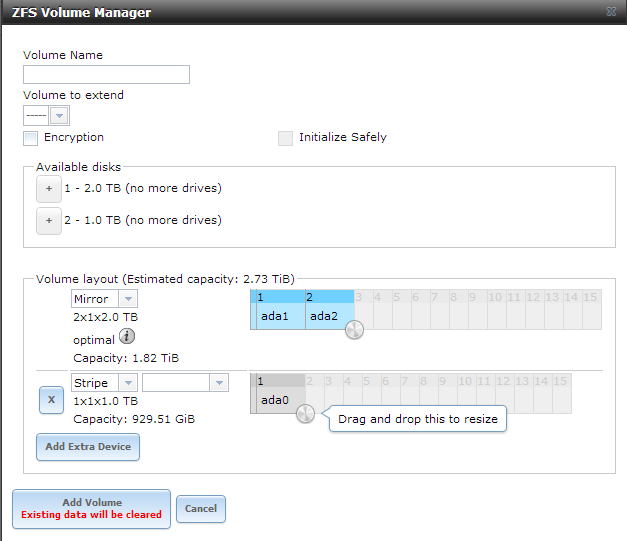Click the optimal info icon
Image resolution: width=627 pixels, height=541 pixels.
pos(128,338)
